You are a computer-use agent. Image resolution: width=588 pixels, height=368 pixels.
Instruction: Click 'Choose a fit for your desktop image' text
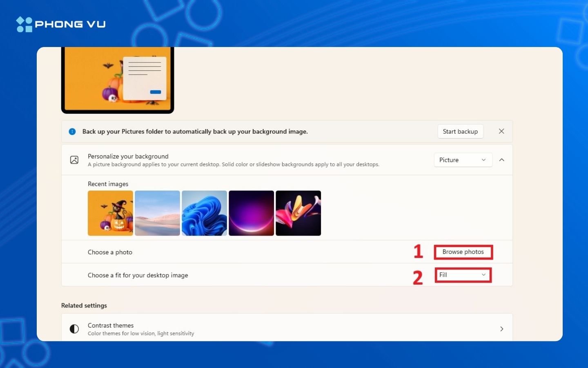(x=138, y=275)
